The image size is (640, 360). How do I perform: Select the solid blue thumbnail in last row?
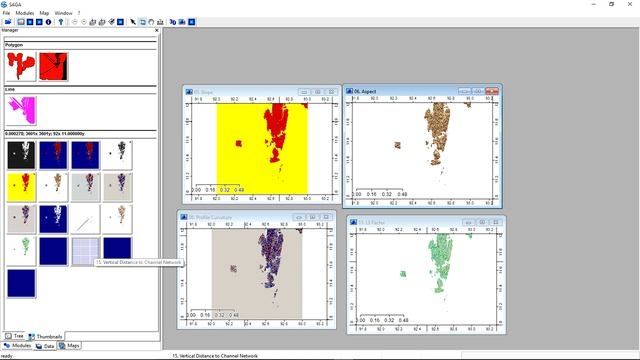(21, 283)
